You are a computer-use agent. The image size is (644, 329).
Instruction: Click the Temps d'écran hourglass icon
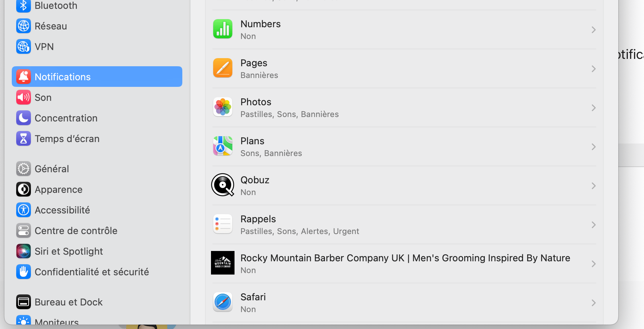pos(24,138)
